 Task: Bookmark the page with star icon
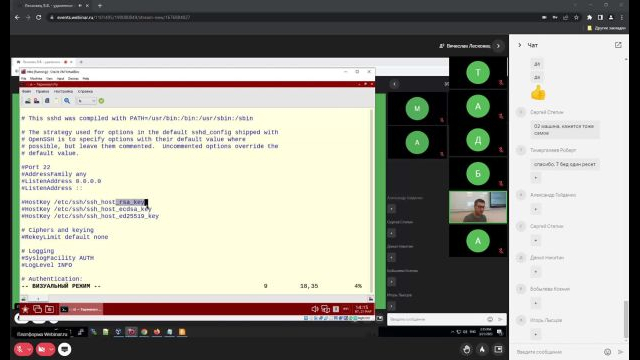(576, 18)
